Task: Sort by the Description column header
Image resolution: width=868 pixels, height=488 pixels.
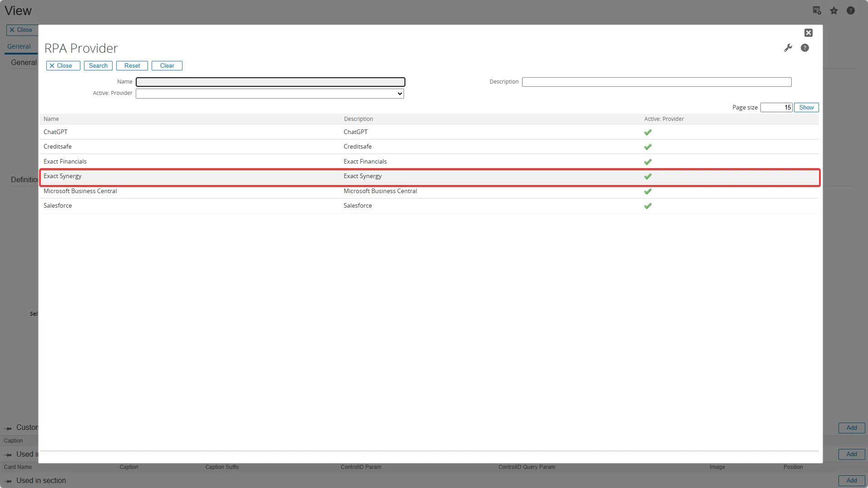Action: [358, 119]
